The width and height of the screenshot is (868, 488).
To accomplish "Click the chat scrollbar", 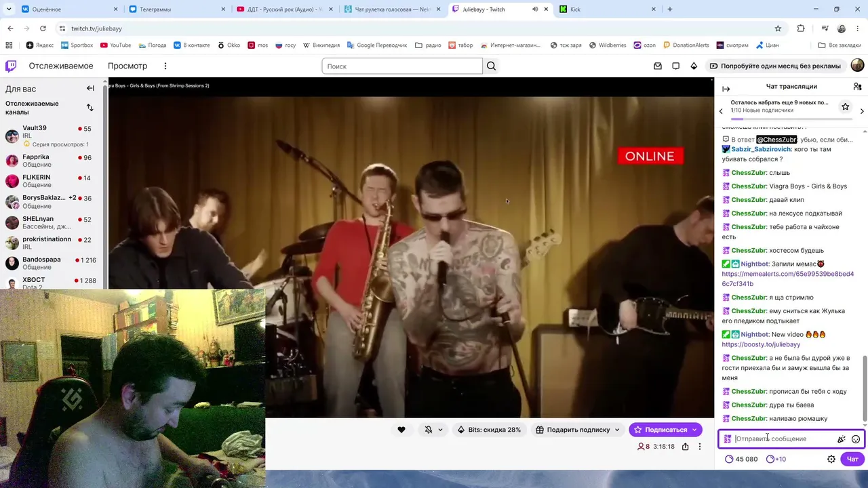I will pyautogui.click(x=865, y=387).
